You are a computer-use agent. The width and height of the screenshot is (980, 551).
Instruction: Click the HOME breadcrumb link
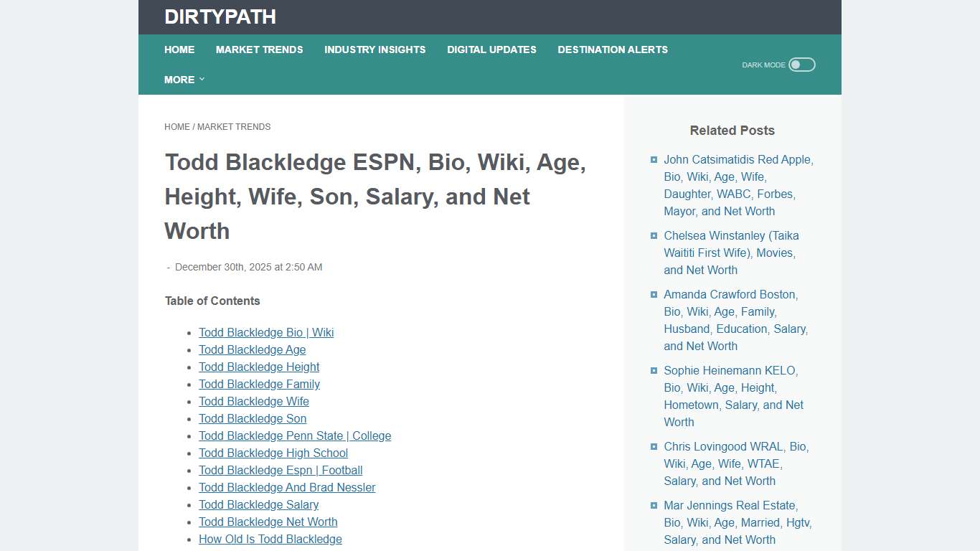(x=177, y=126)
